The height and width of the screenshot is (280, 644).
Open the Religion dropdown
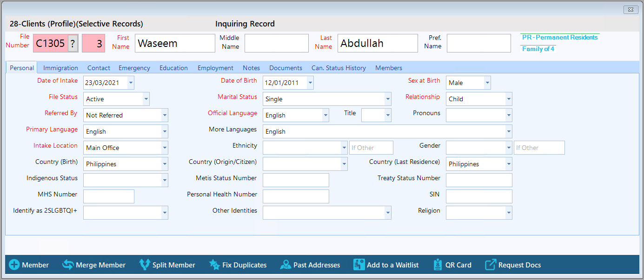509,213
